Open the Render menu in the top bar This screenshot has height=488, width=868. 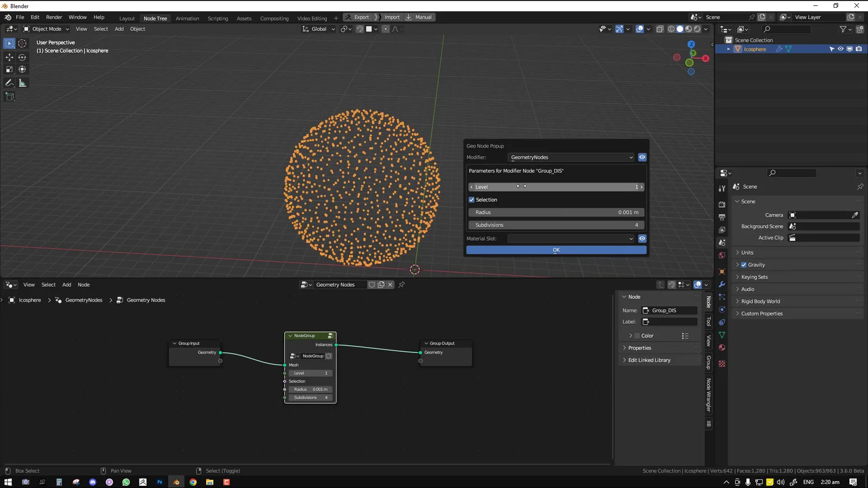click(x=54, y=17)
